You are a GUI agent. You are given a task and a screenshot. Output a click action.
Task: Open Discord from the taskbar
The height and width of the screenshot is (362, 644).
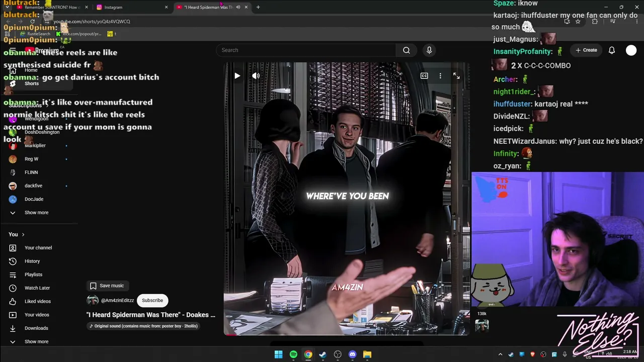click(352, 354)
